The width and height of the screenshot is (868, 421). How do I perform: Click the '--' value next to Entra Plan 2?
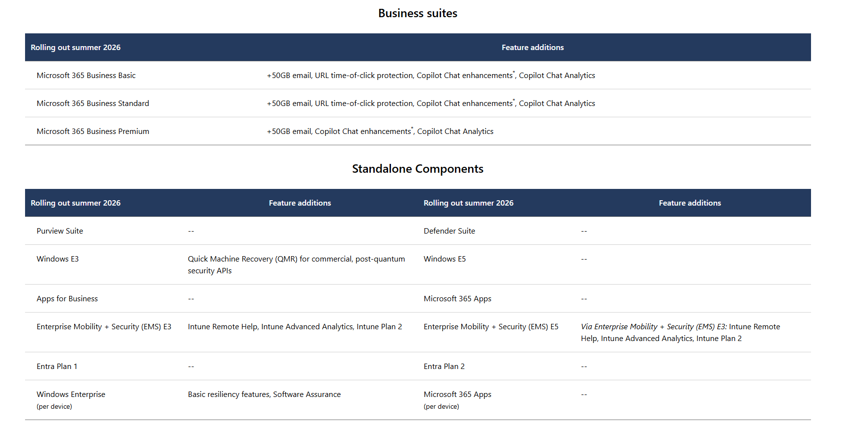point(584,366)
